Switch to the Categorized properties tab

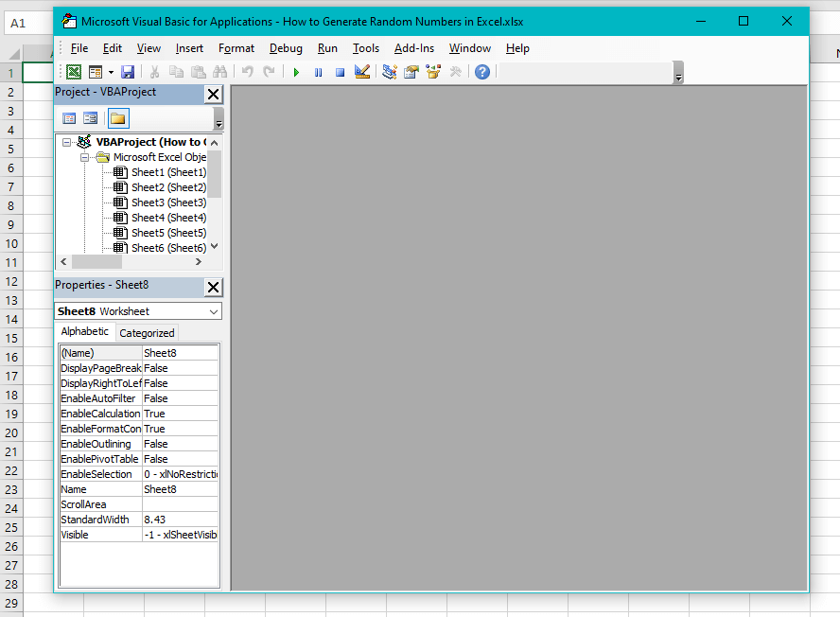pyautogui.click(x=147, y=332)
